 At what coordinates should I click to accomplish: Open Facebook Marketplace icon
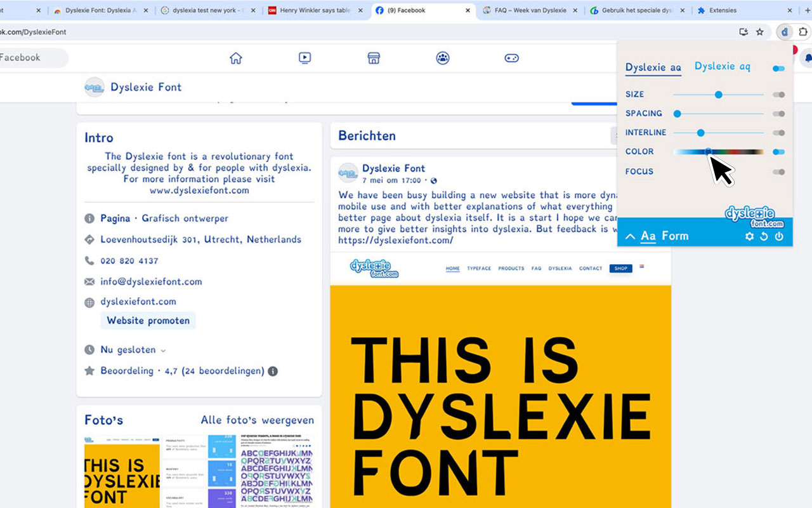click(374, 58)
